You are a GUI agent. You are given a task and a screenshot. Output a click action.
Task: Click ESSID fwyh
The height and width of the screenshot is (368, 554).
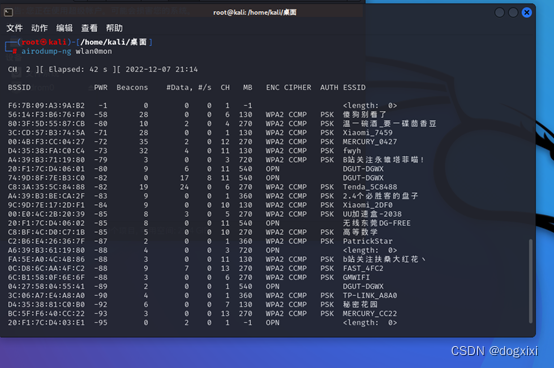pyautogui.click(x=352, y=151)
